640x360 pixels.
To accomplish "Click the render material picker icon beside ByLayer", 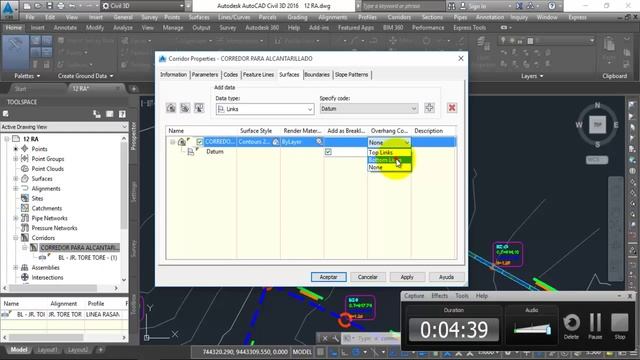I will click(319, 142).
